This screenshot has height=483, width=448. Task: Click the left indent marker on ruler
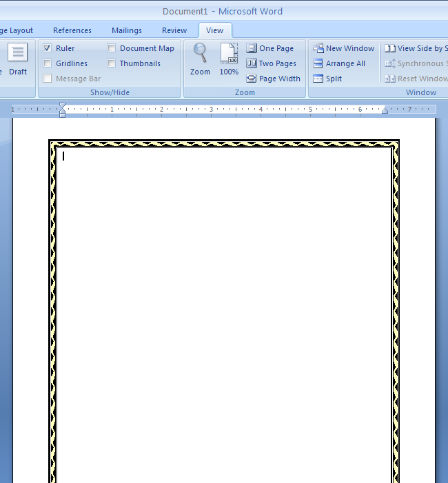tap(62, 115)
